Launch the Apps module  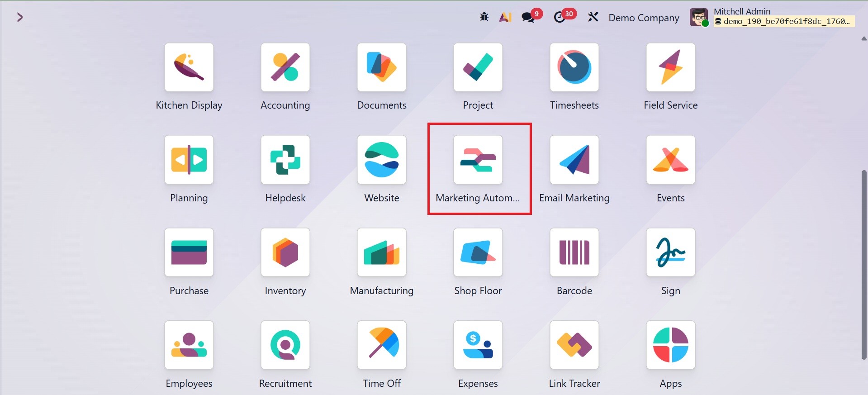(671, 345)
